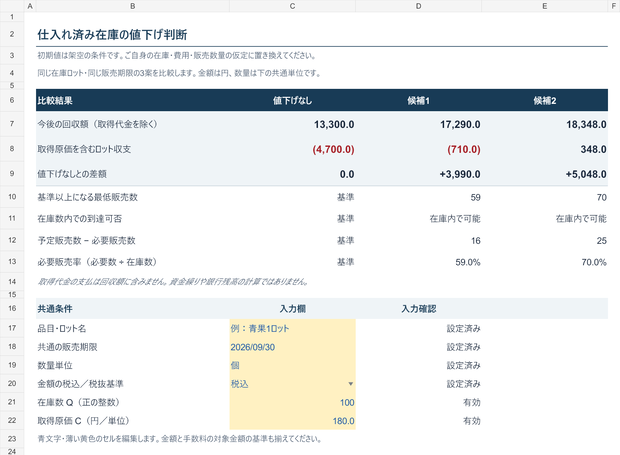Select column E header
The width and height of the screenshot is (620, 455).
click(545, 6)
